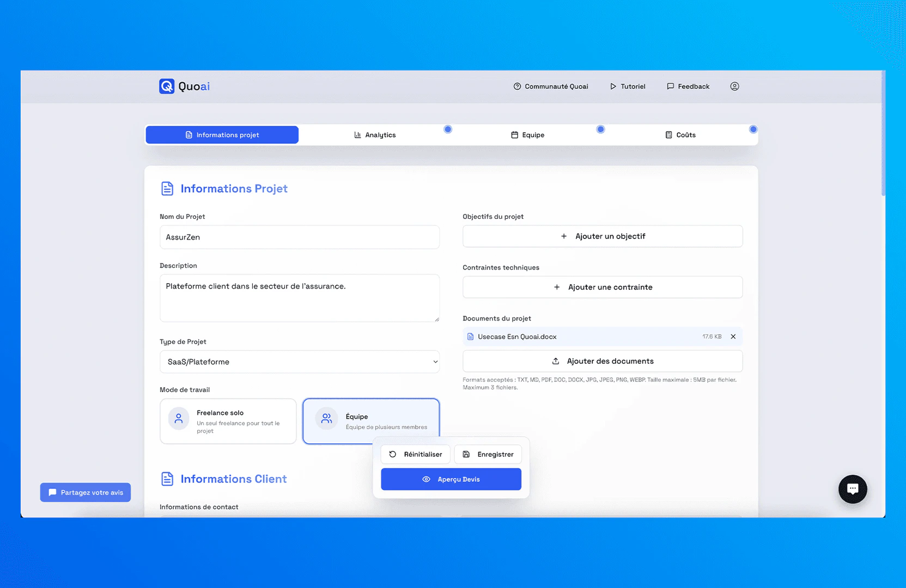Click the Tutoriel play icon
Viewport: 906px width, 588px height.
[x=612, y=86]
